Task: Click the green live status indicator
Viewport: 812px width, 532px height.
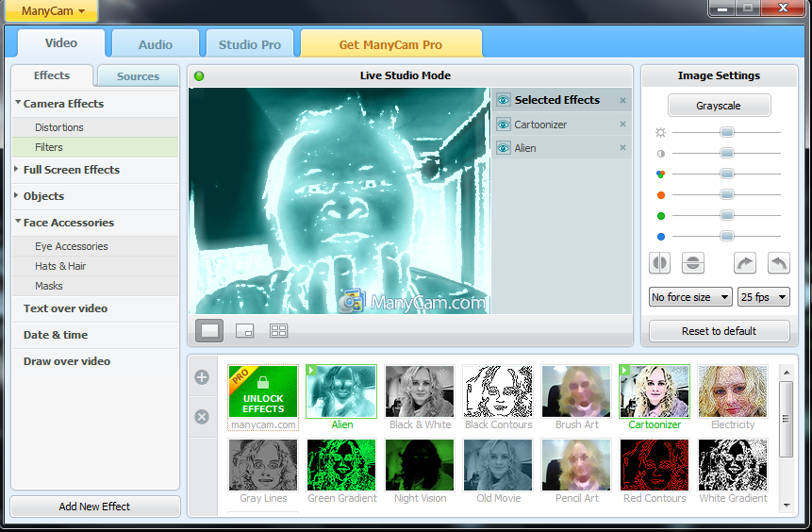Action: click(199, 76)
